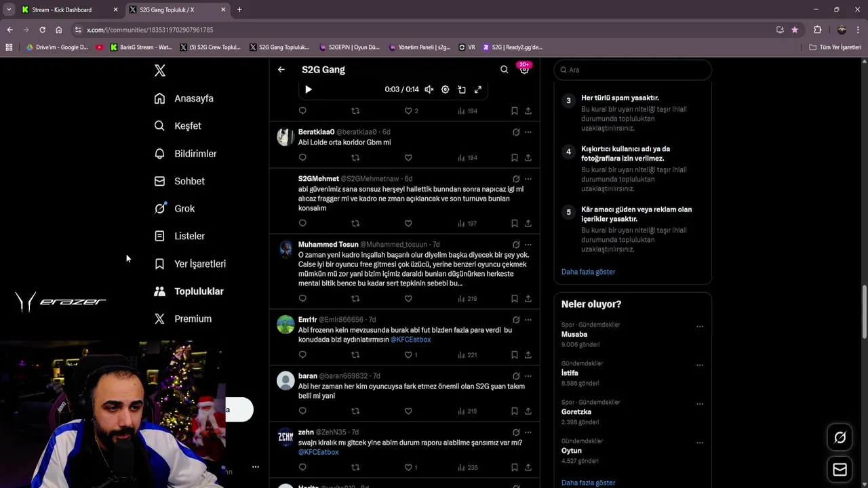This screenshot has height=488, width=868.
Task: Open more options on zehn post
Action: point(528,432)
